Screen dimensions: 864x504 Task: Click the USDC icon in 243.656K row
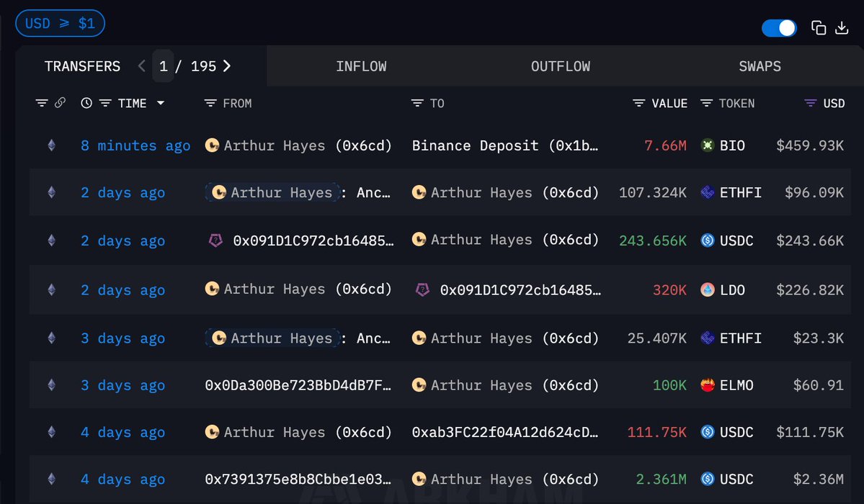tap(708, 240)
